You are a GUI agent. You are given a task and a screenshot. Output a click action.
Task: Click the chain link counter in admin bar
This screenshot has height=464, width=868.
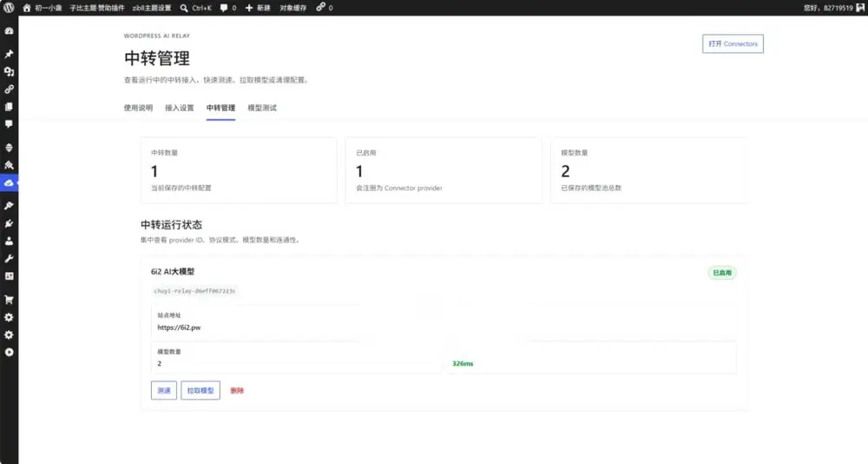pos(325,8)
